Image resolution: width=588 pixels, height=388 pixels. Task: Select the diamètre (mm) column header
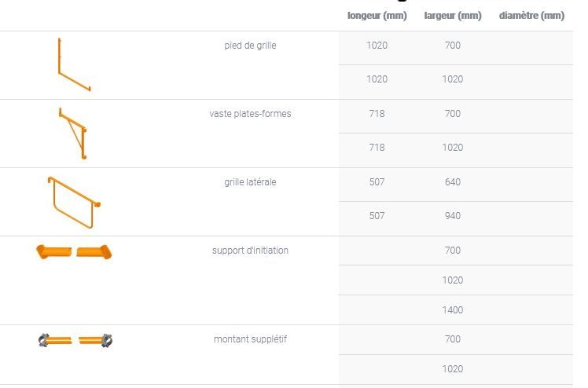(x=531, y=16)
